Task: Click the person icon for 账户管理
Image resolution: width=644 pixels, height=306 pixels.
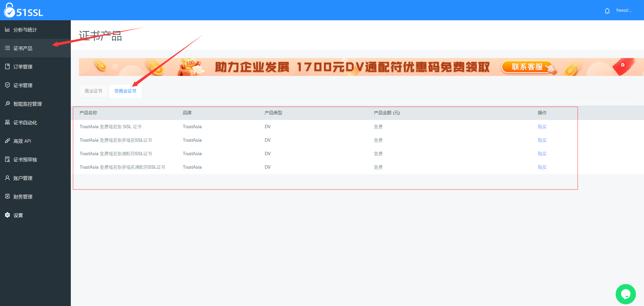Action: point(7,178)
